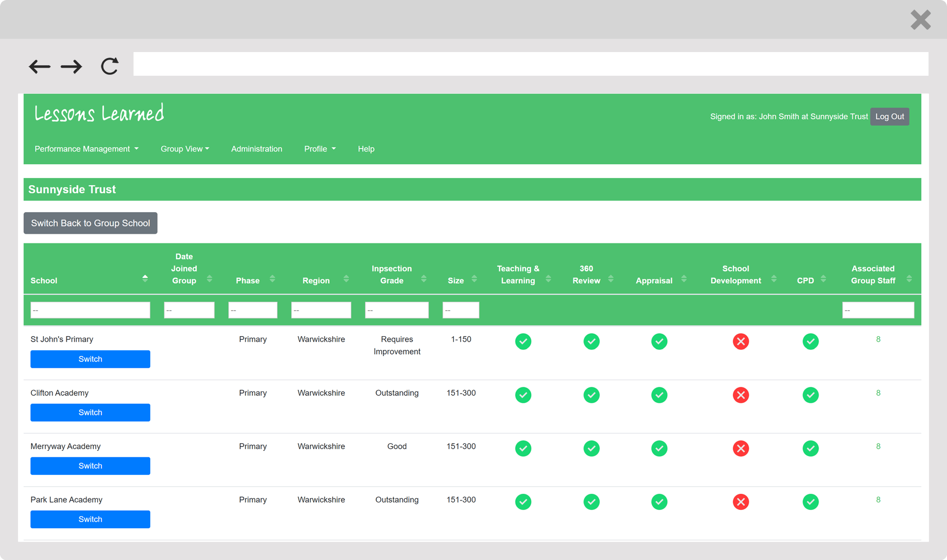Image resolution: width=947 pixels, height=560 pixels.
Task: Click the 'Good' inspection grade cell
Action: pyautogui.click(x=397, y=446)
